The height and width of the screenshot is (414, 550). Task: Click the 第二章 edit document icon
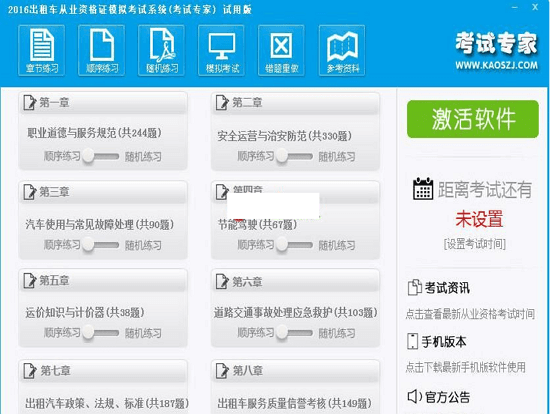click(222, 103)
